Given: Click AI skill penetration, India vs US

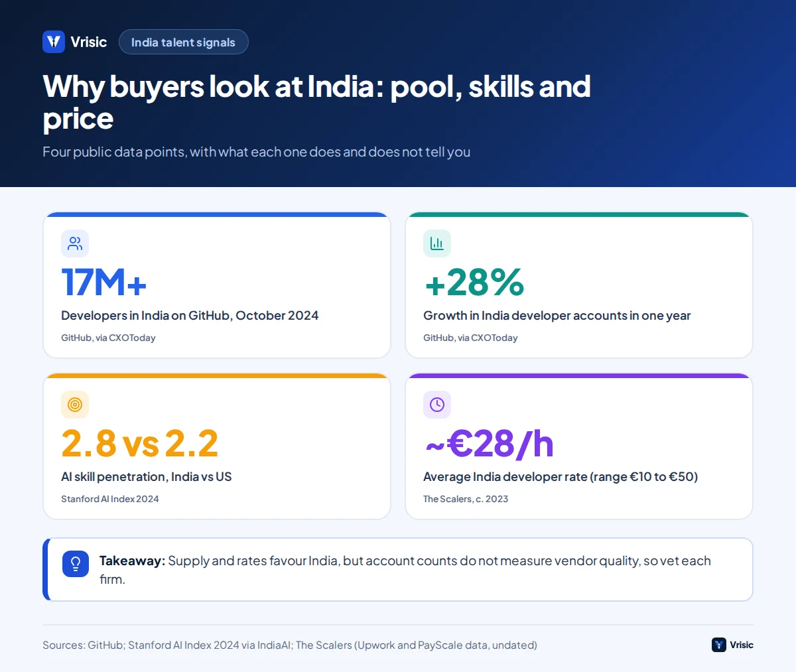Looking at the screenshot, I should pos(146,477).
